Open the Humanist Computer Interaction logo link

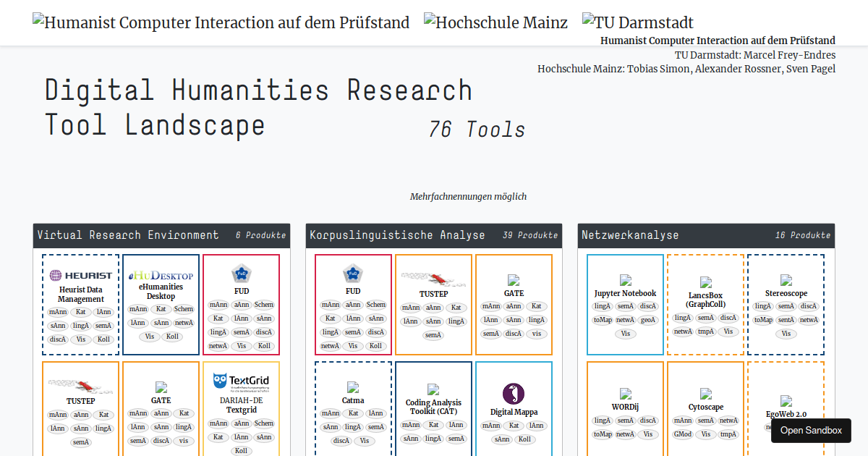coord(220,22)
